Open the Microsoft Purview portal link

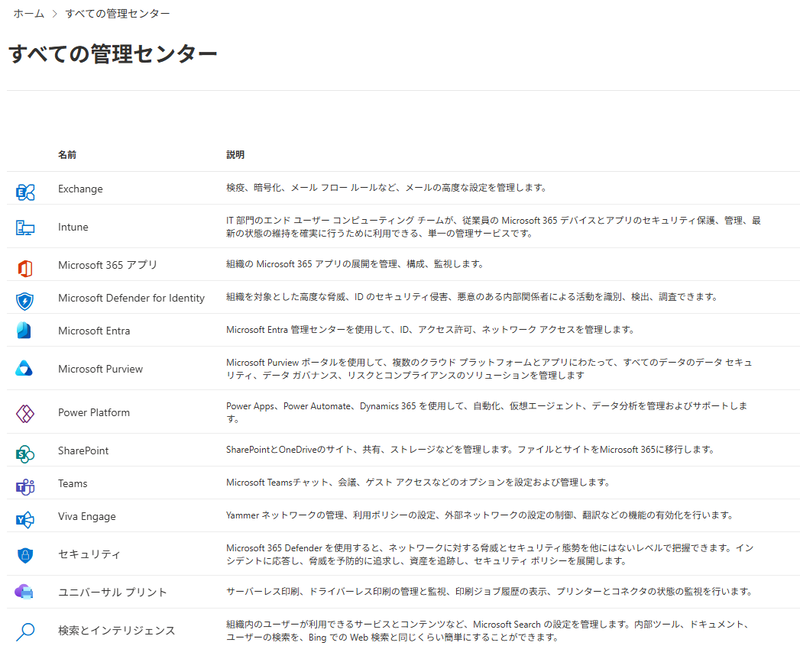click(x=101, y=369)
